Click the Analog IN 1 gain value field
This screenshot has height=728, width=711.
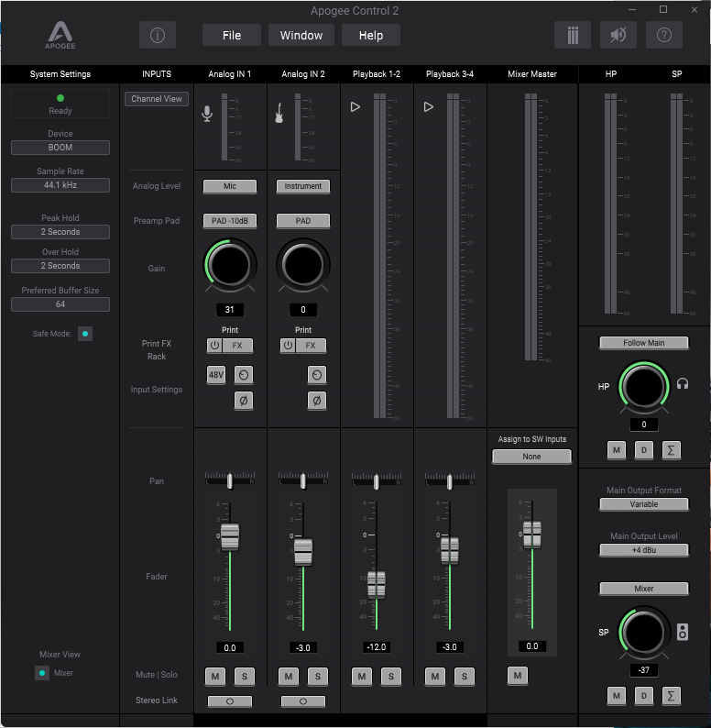pos(229,310)
